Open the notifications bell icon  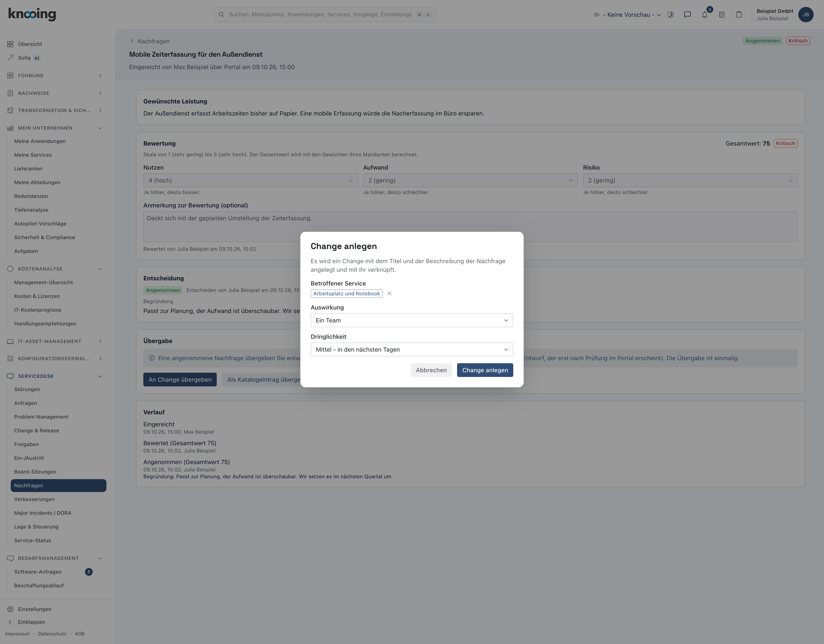pyautogui.click(x=704, y=14)
